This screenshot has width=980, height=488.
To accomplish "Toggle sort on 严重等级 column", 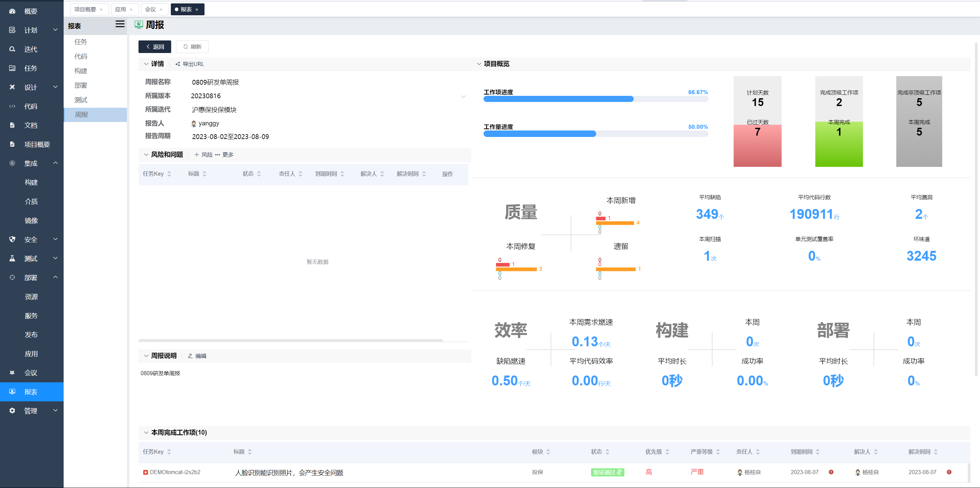I will point(718,452).
